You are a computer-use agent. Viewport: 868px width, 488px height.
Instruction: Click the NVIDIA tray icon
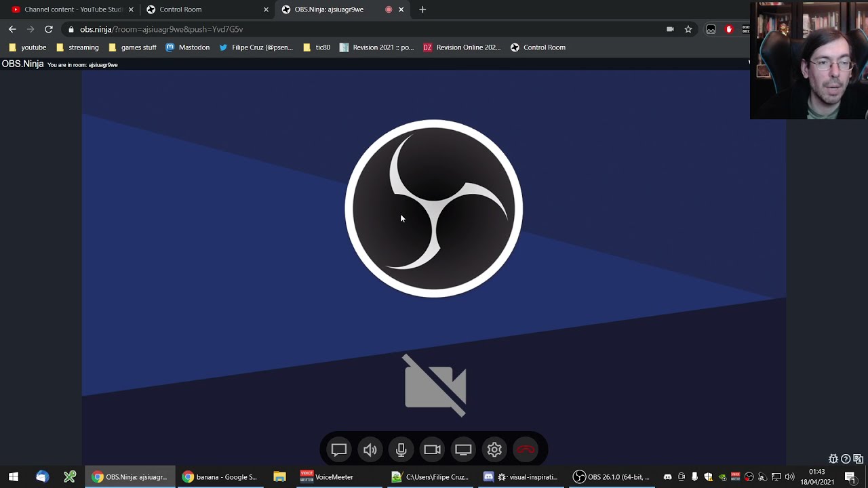722,477
